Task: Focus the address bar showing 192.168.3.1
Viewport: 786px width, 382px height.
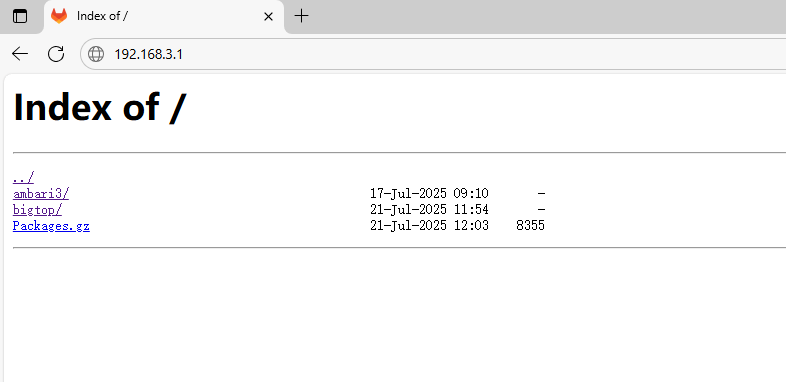Action: 433,54
